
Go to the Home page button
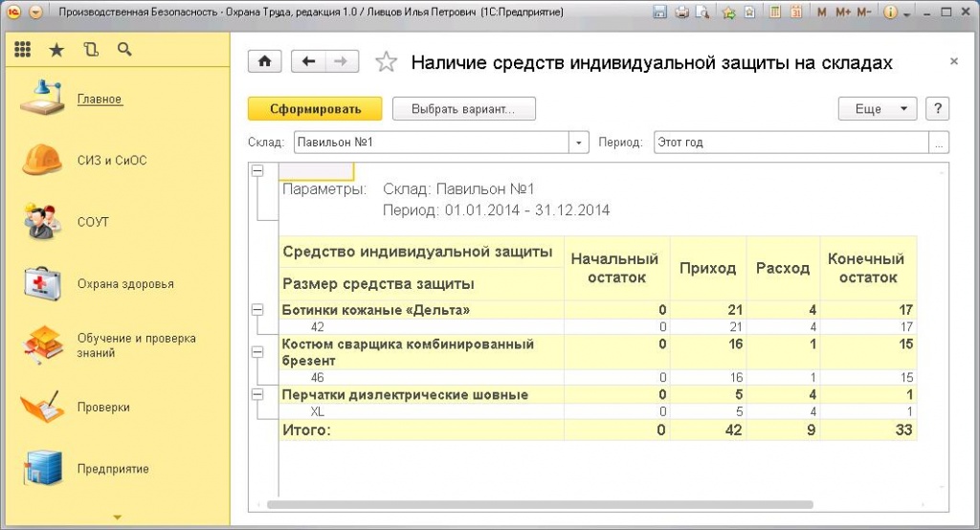coord(265,61)
